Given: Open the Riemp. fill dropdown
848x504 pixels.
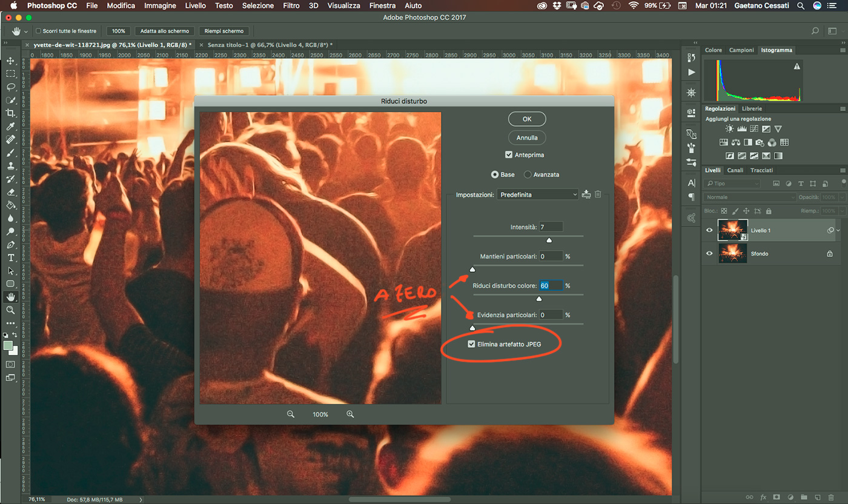Looking at the screenshot, I should [x=842, y=211].
